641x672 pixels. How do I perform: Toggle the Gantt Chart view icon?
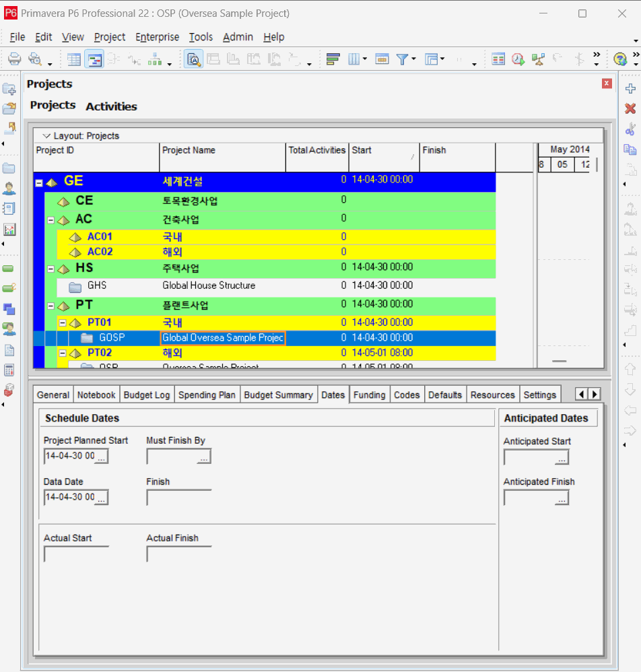[x=94, y=59]
